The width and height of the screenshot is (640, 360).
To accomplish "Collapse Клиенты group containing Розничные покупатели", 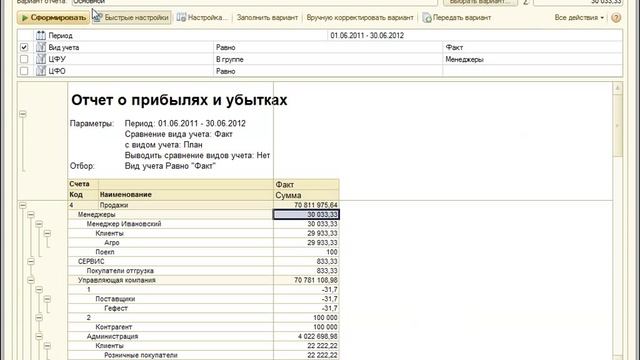I will 47,346.
